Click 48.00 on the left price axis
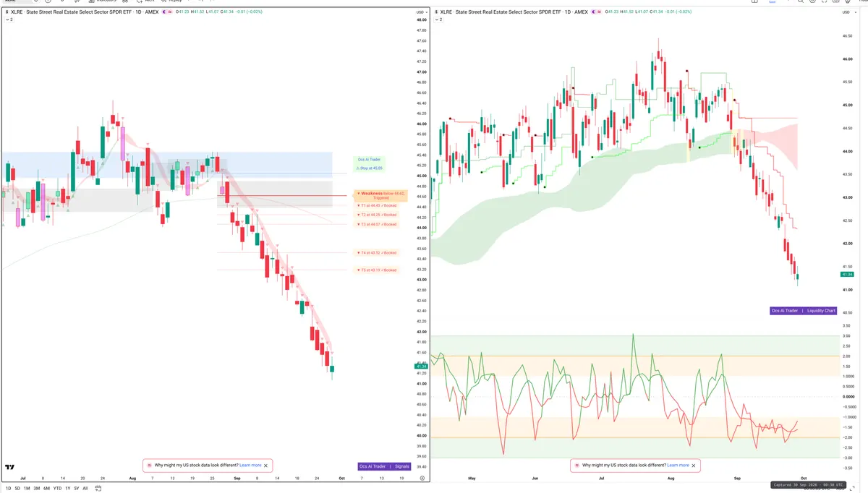Screen dimensions: 868x493 (x=422, y=20)
